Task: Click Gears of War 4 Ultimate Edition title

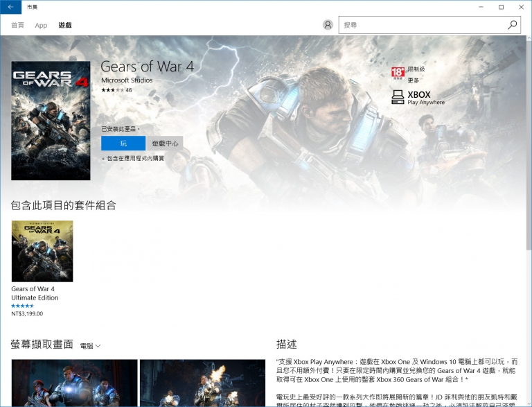Action: click(35, 293)
